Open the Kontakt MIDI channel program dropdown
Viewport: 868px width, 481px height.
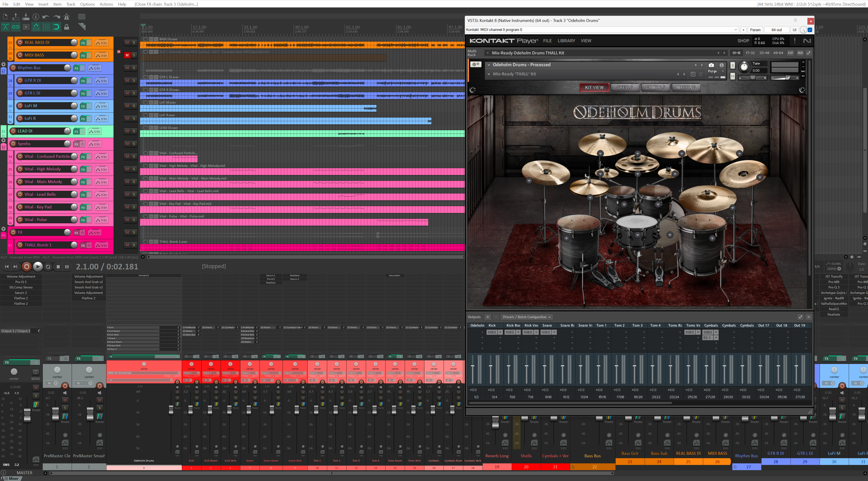coord(735,30)
